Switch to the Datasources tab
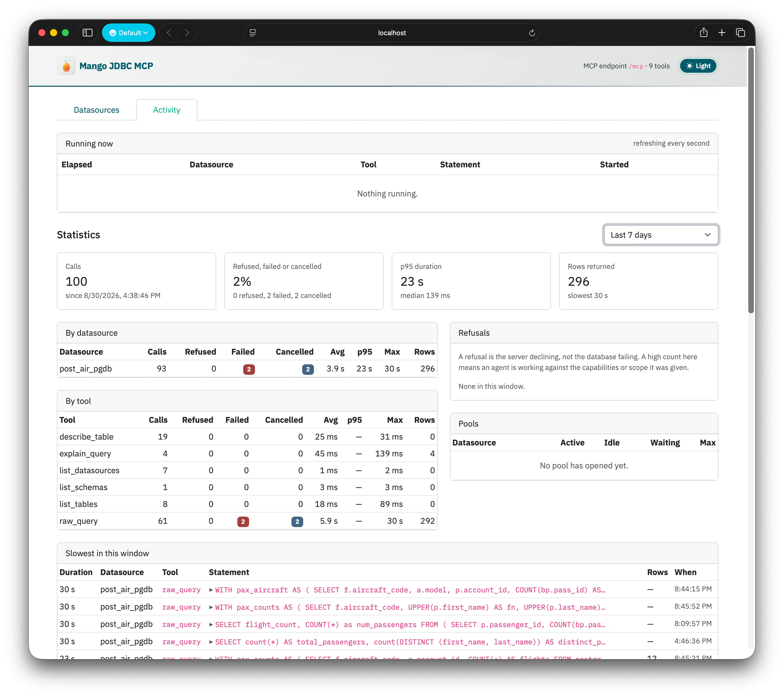The height and width of the screenshot is (697, 784). [x=97, y=110]
